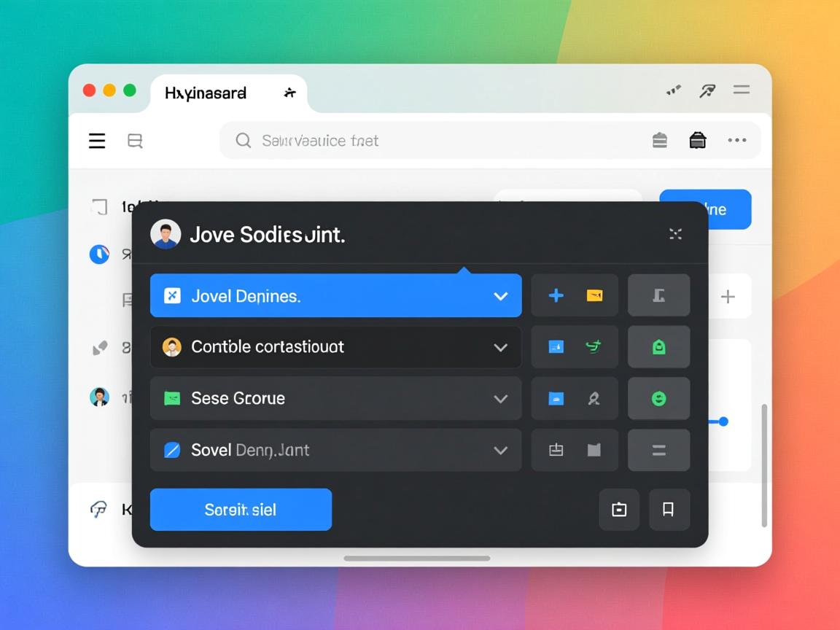This screenshot has height=630, width=840.
Task: Expand the Jovel Denines dropdown
Action: coord(500,296)
